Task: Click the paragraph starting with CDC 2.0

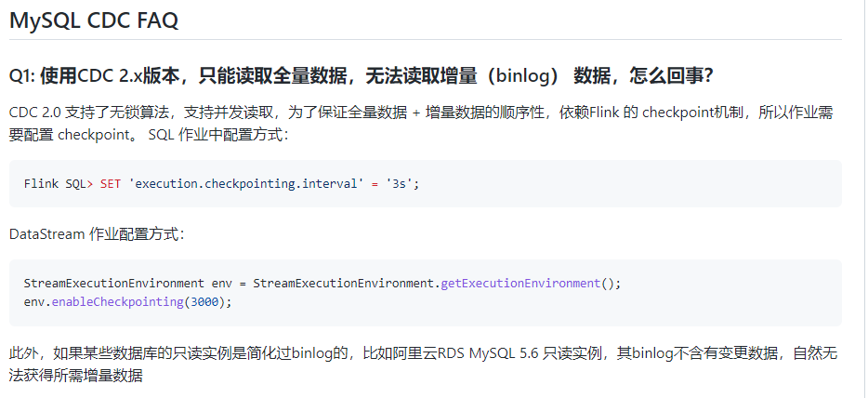Action: [421, 124]
